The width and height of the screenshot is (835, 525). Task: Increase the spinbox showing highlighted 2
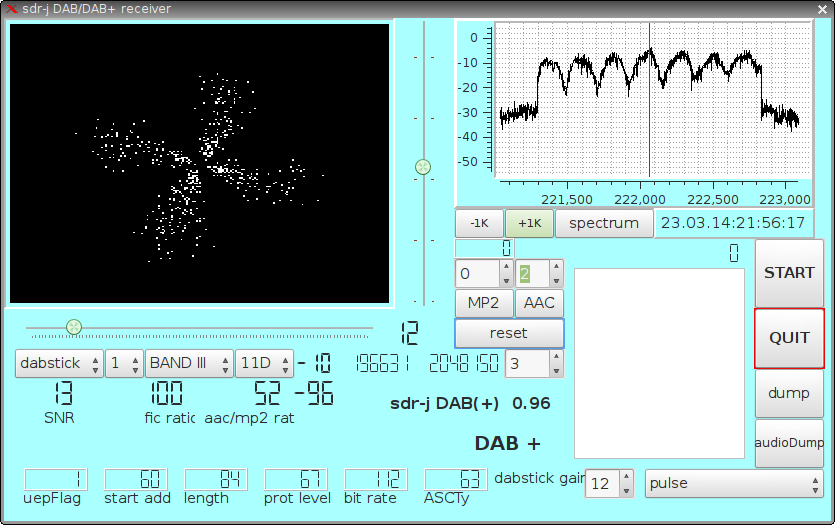click(556, 267)
